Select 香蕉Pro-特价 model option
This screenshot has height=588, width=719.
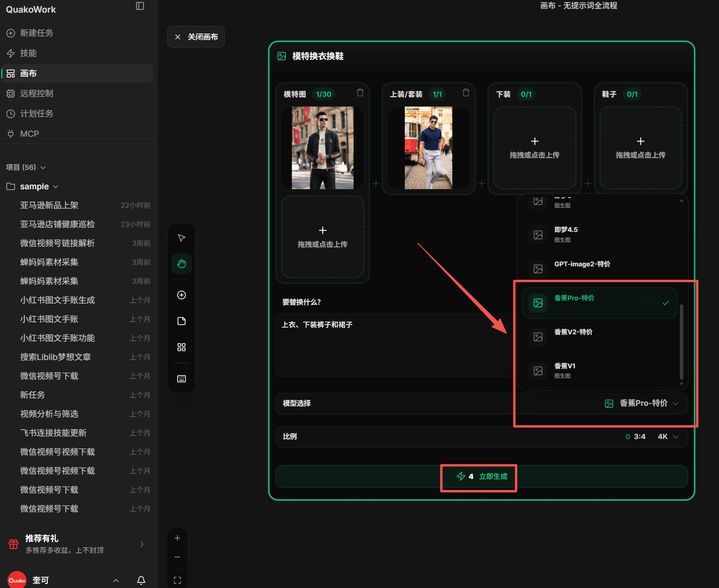pos(600,303)
